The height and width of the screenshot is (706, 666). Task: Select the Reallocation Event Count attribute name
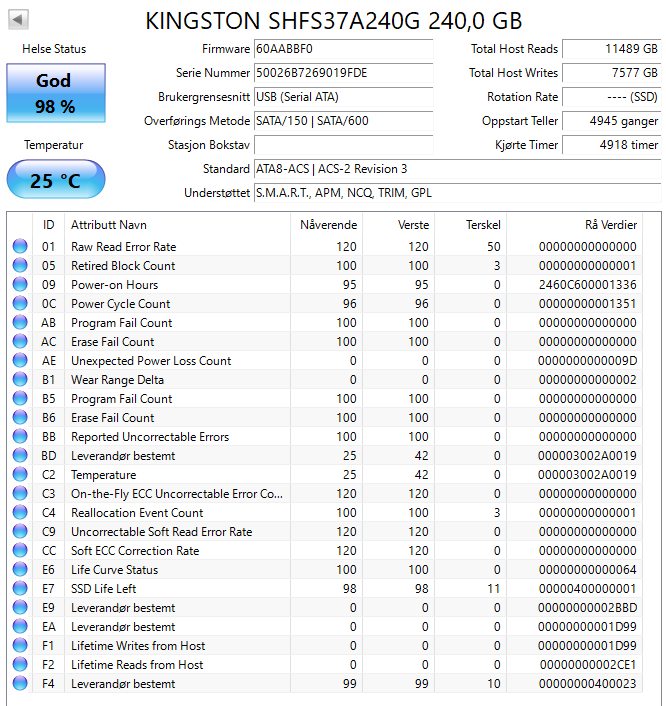point(137,513)
